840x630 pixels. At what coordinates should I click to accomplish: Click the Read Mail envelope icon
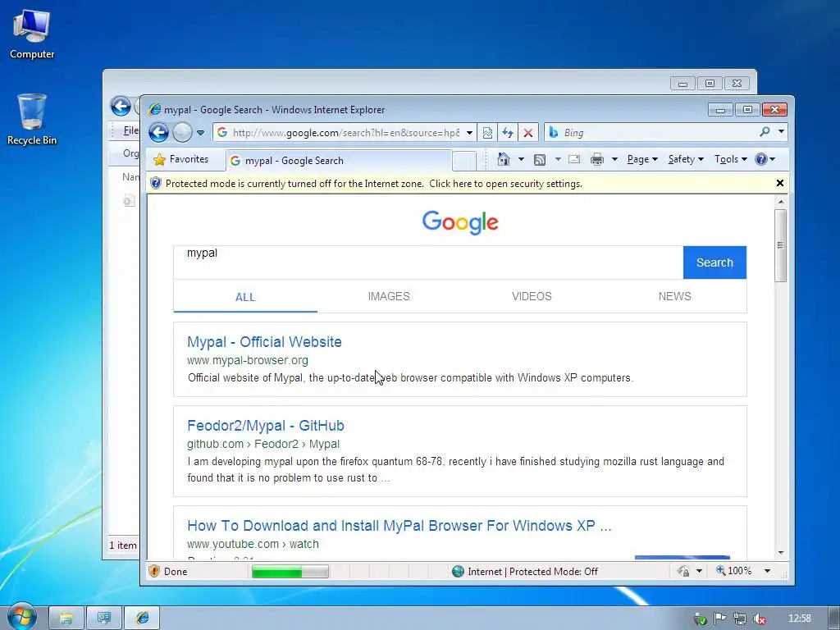(x=574, y=159)
